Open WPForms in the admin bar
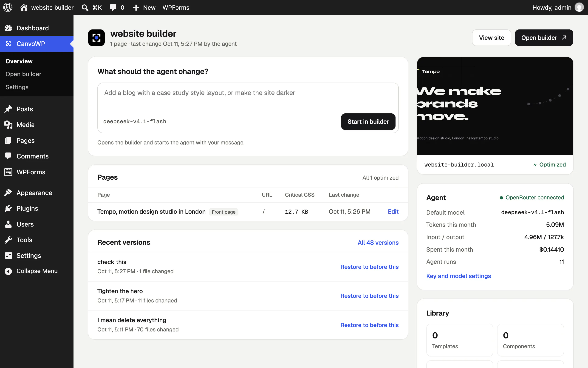588x368 pixels. coord(176,8)
